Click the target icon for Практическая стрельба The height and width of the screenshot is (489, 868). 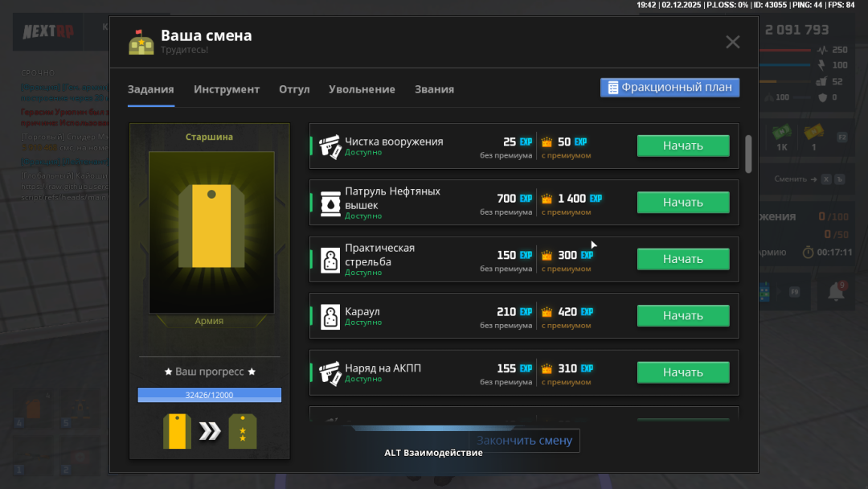tap(329, 259)
